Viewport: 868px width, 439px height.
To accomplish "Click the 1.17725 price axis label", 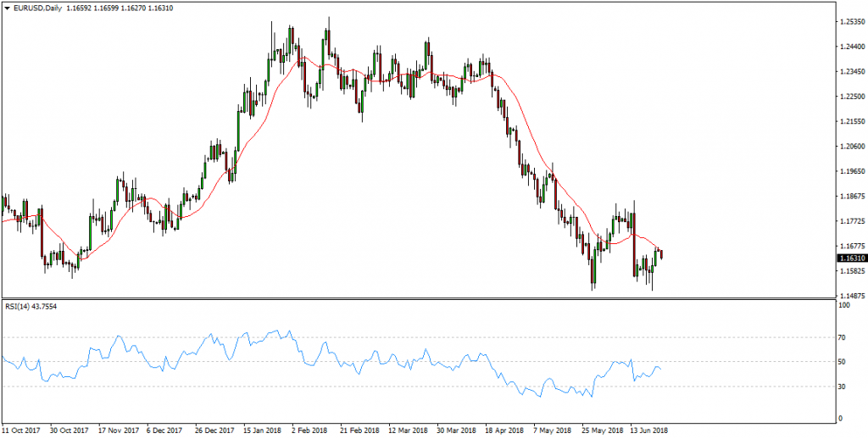I will [x=852, y=221].
